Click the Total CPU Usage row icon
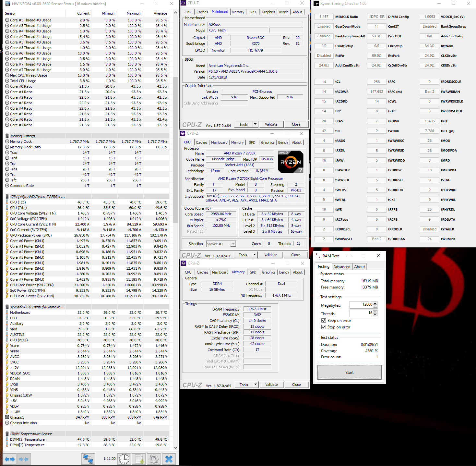 pos(7,81)
